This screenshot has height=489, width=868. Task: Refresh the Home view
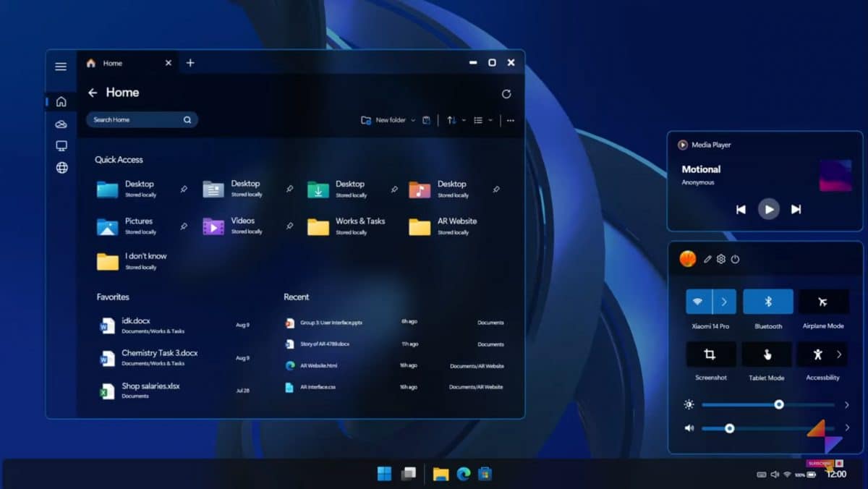(x=506, y=93)
